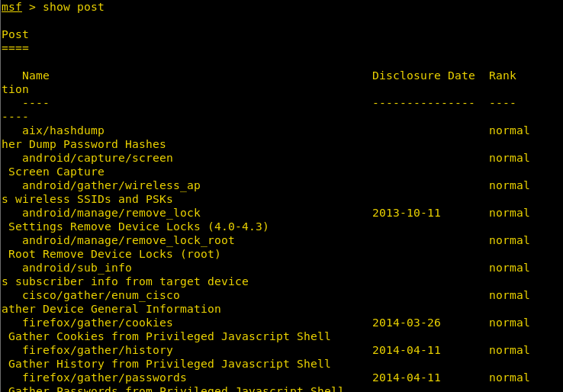Click 's subscriber info from target device'

pyautogui.click(x=125, y=281)
